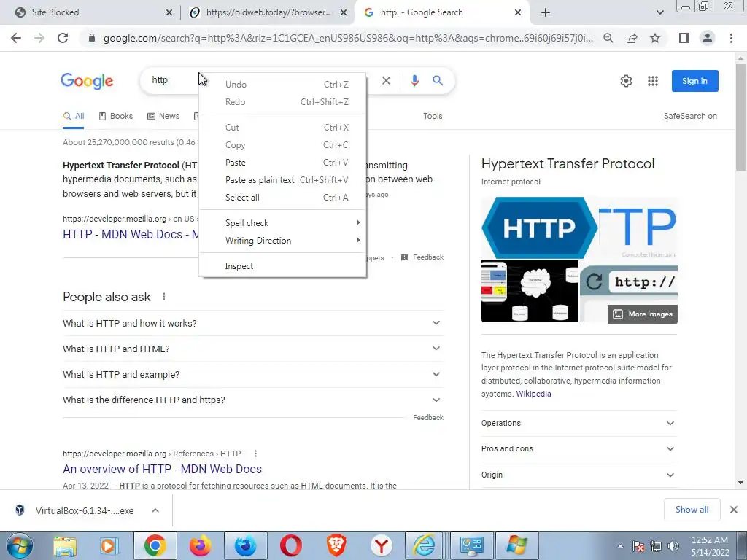Bookmark this page with the star icon
Image resolution: width=747 pixels, height=560 pixels.
pos(655,38)
